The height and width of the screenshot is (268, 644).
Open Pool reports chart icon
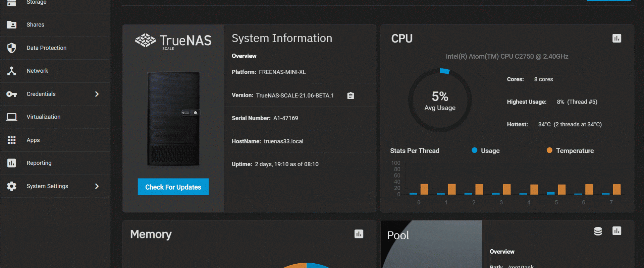click(617, 231)
